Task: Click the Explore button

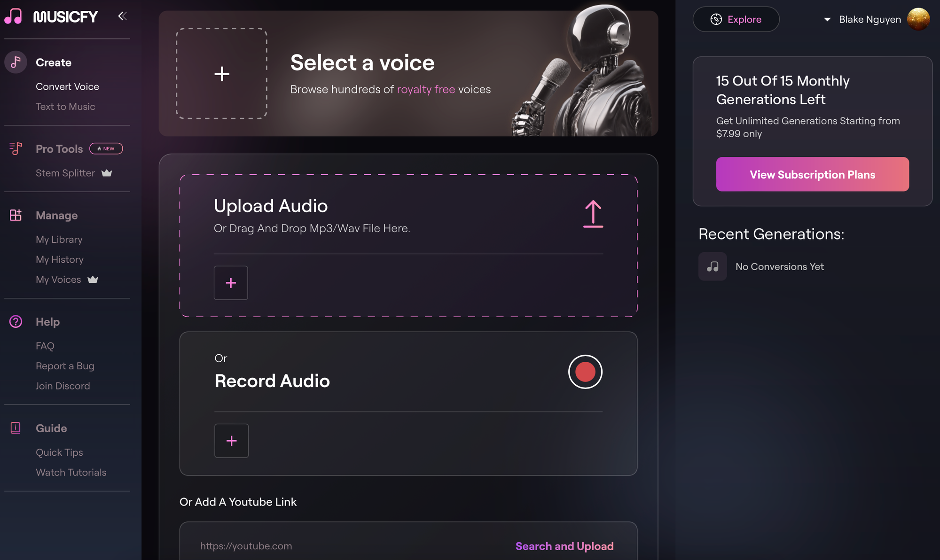Action: click(736, 19)
